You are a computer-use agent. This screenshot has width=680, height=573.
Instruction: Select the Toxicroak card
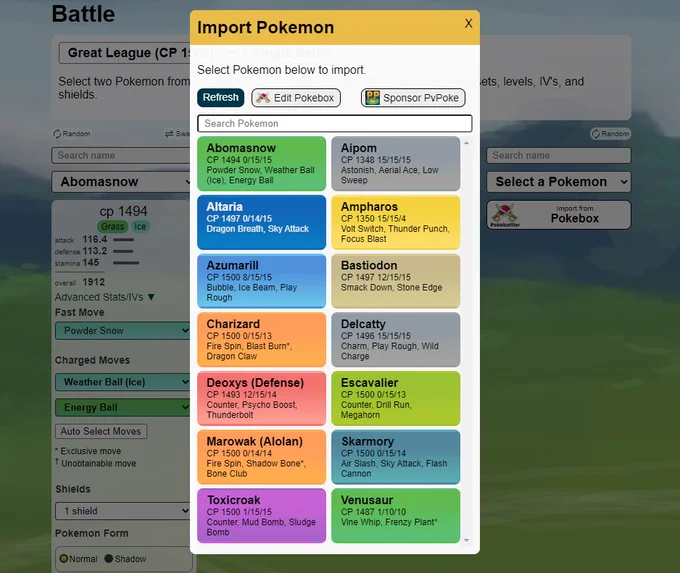pyautogui.click(x=262, y=516)
